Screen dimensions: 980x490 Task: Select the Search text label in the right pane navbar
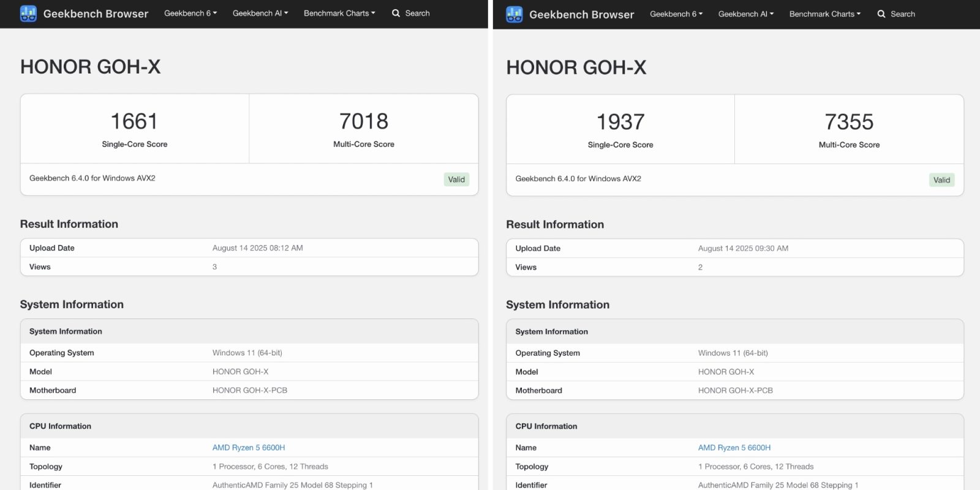click(x=903, y=13)
